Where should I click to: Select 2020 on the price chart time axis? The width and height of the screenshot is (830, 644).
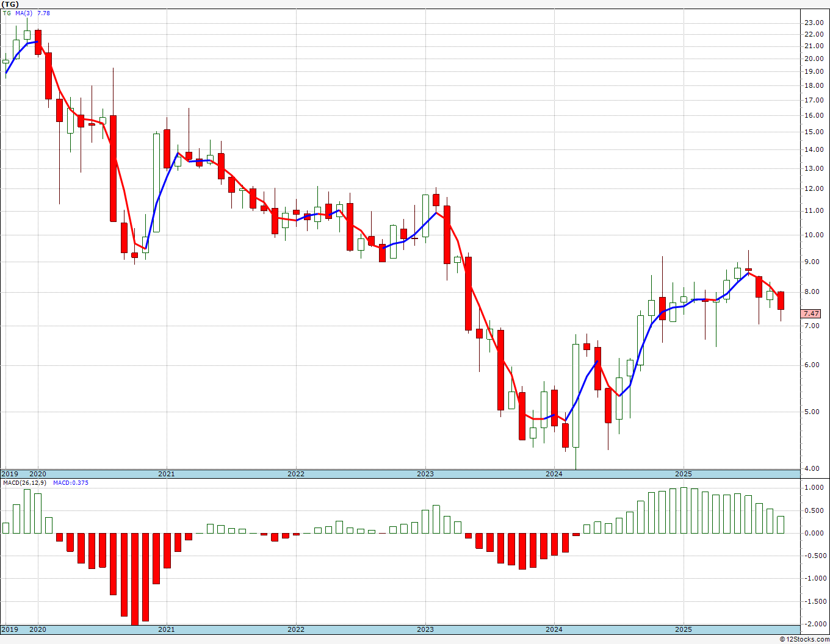tap(38, 474)
